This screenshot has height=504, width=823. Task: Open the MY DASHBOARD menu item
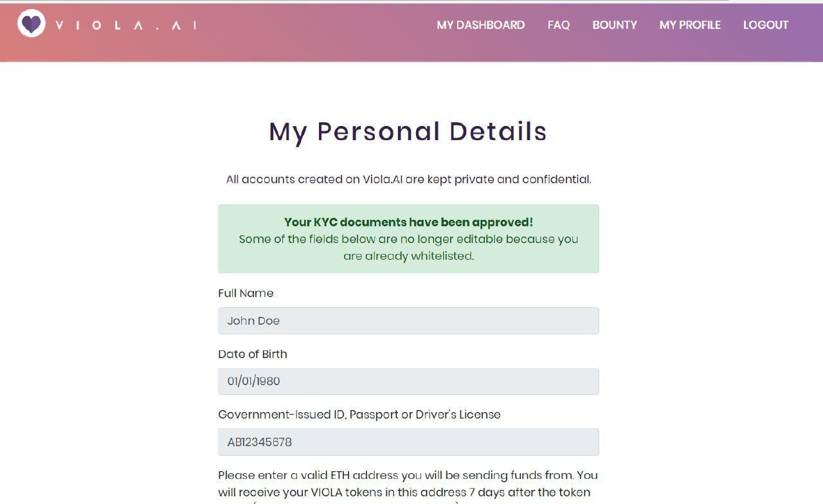(x=481, y=25)
